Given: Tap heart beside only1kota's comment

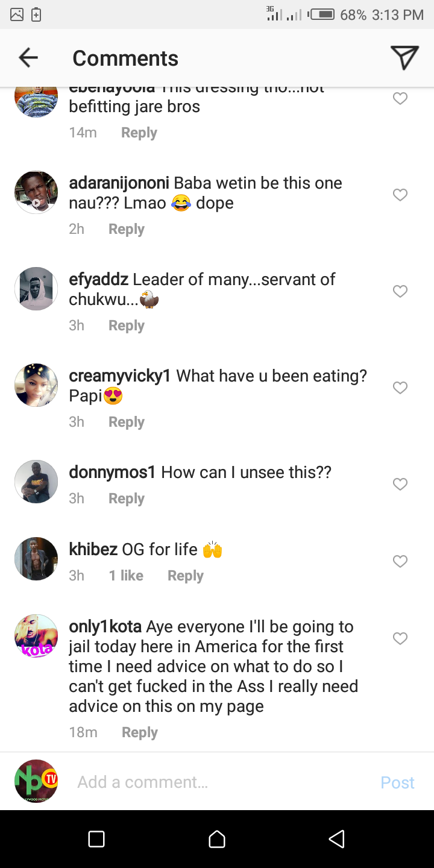Looking at the screenshot, I should [x=400, y=638].
